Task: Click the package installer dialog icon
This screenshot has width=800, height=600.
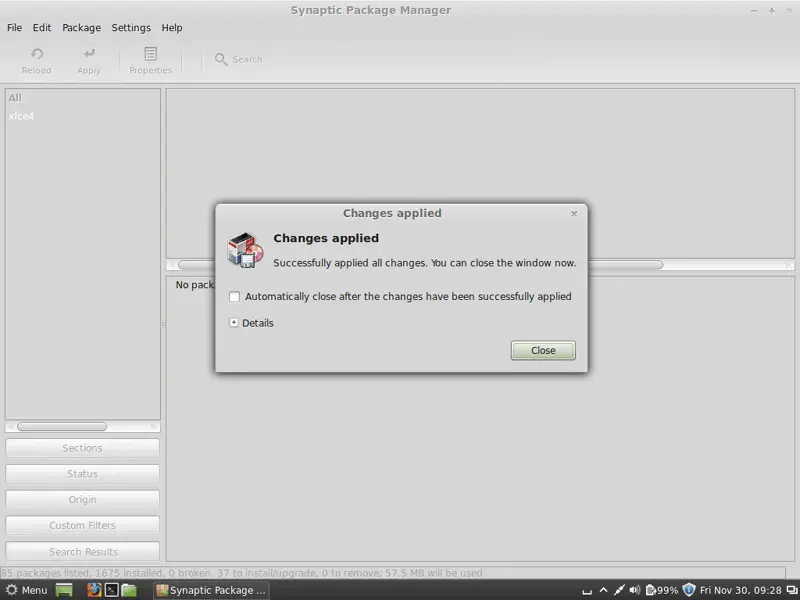Action: [245, 250]
